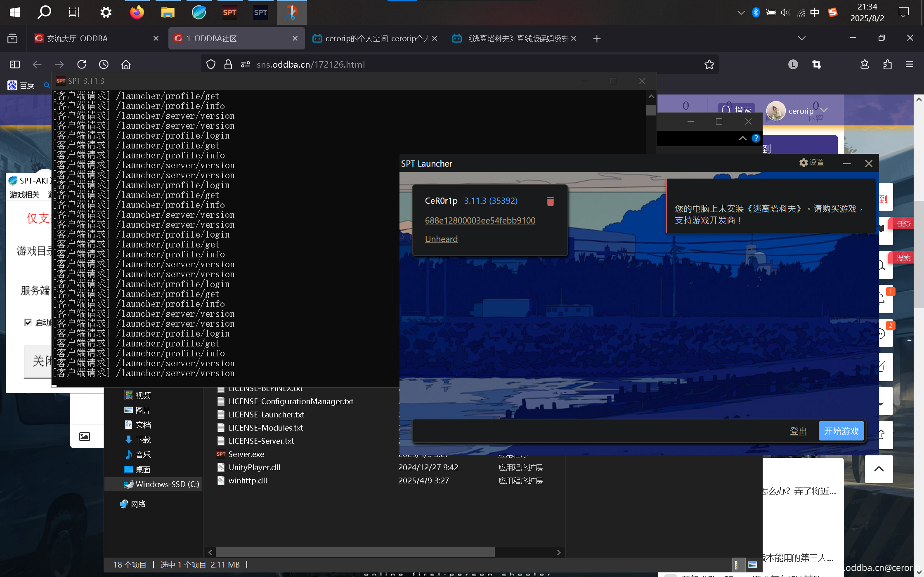Image resolution: width=924 pixels, height=577 pixels.
Task: Switch to cerorip的个人空间 tab
Action: tap(375, 38)
